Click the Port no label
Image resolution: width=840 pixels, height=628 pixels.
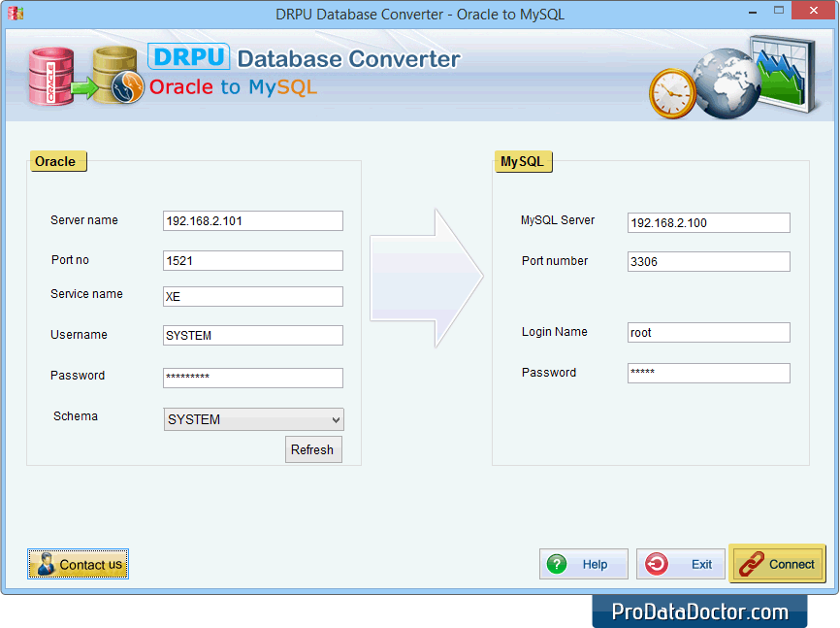(x=70, y=259)
